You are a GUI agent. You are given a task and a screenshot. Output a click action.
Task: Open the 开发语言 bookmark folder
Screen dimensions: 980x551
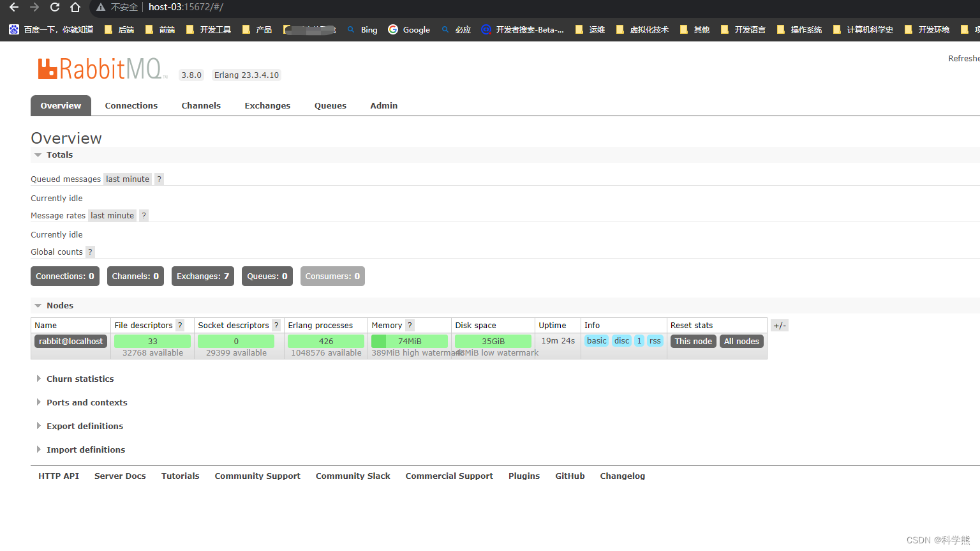click(743, 29)
